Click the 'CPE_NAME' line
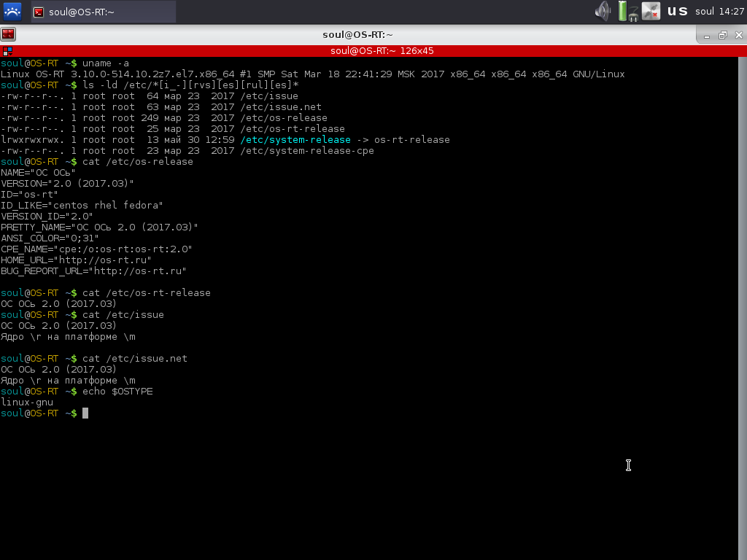This screenshot has width=747, height=560. [x=96, y=249]
